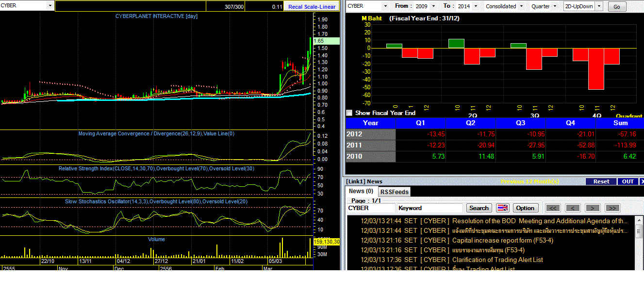This screenshot has height=294, width=644.
Task: Select the 2012 year row
Action: tap(370, 134)
